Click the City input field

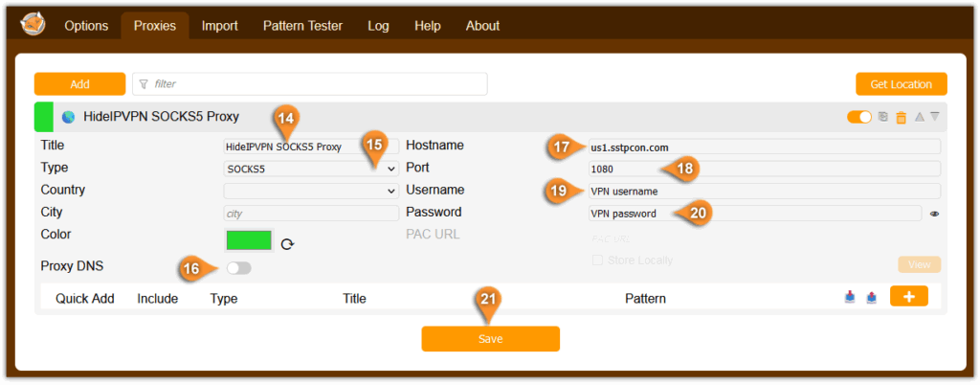311,214
